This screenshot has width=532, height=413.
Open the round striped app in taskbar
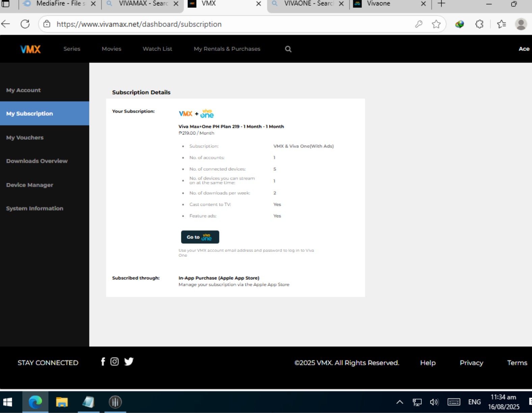click(115, 402)
